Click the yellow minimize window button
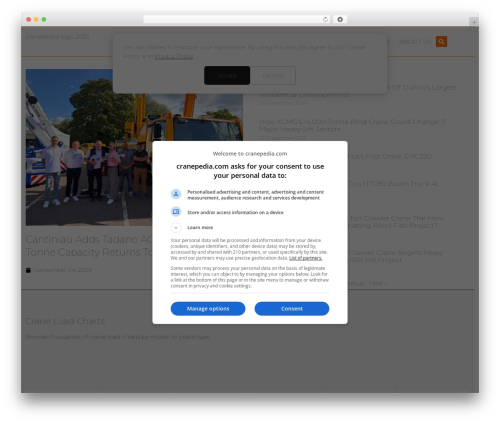 click(x=36, y=20)
